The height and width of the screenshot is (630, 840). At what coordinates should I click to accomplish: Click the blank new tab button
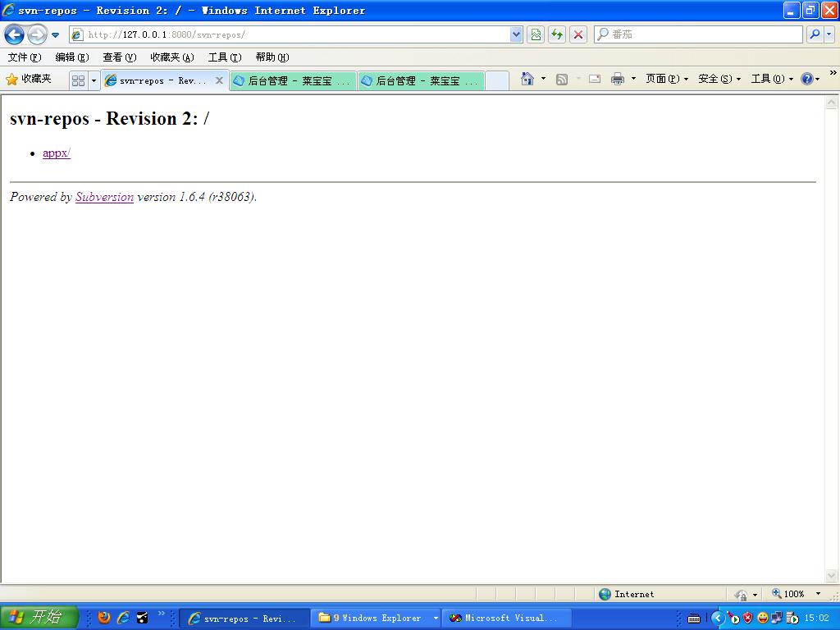(496, 81)
